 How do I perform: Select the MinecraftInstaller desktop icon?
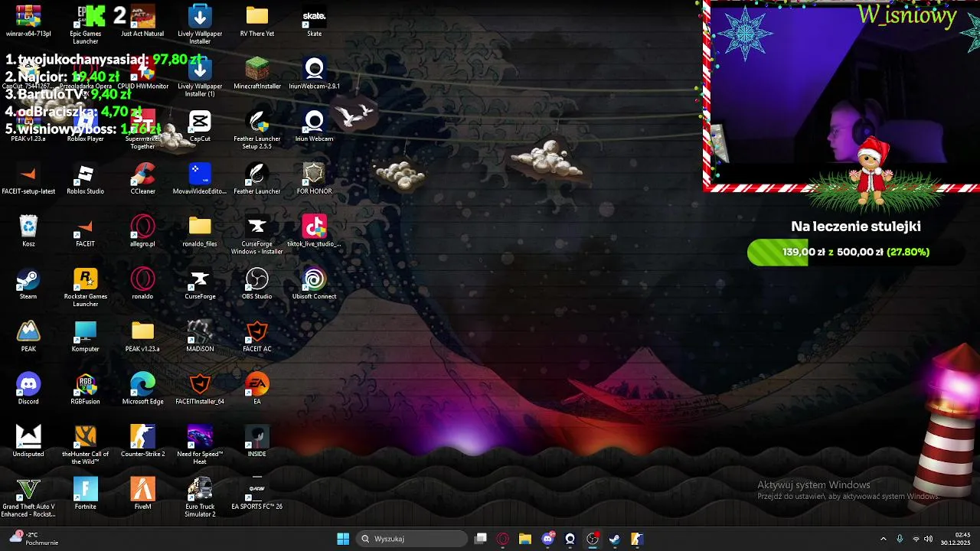click(x=257, y=73)
